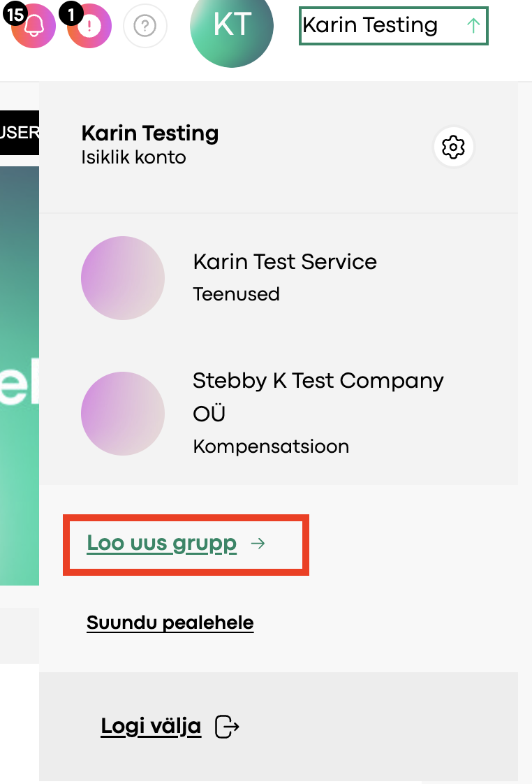This screenshot has width=532, height=784.
Task: Click the Teenused label under Karin Test Service
Action: [x=236, y=294]
